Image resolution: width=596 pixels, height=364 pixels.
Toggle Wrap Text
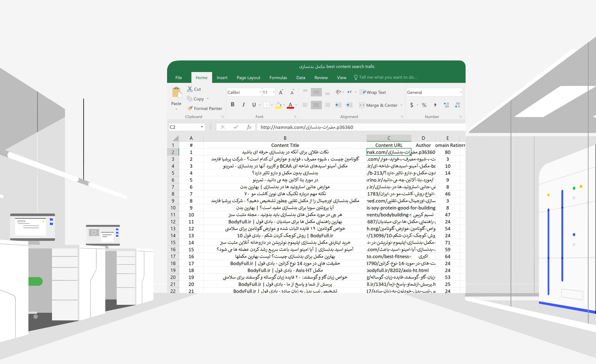point(373,92)
